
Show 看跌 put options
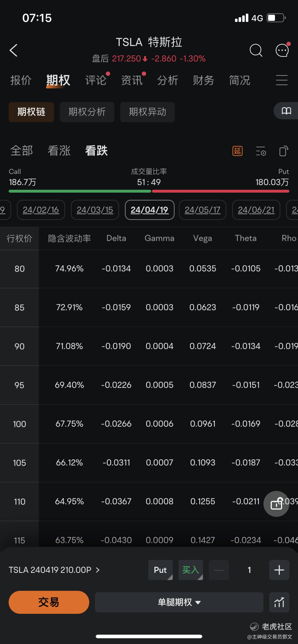tap(96, 151)
